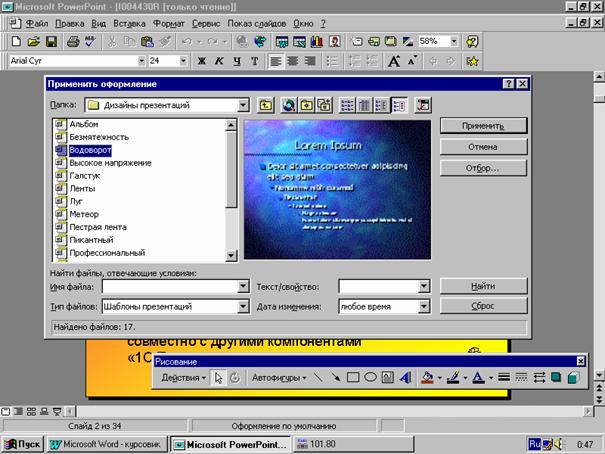Open the fill color bucket in Drawing toolbar
The height and width of the screenshot is (454, 605).
[x=427, y=378]
